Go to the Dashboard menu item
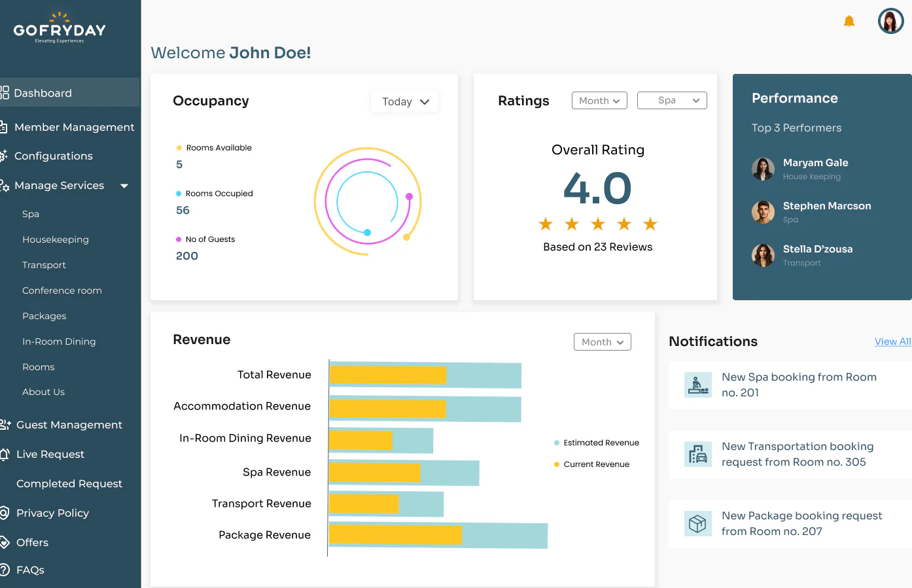The height and width of the screenshot is (588, 912). click(69, 93)
